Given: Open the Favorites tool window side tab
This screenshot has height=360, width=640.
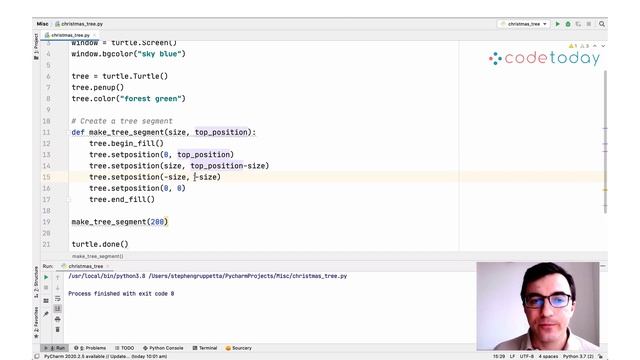Looking at the screenshot, I should point(36,322).
